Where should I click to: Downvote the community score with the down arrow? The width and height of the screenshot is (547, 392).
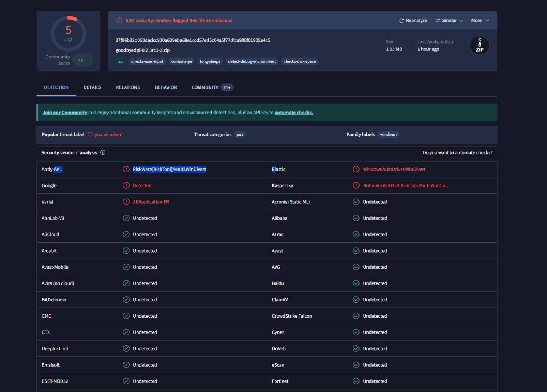tap(88, 63)
